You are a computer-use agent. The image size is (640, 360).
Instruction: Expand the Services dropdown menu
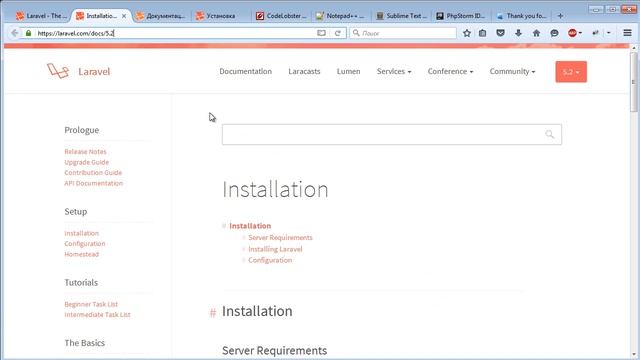394,71
